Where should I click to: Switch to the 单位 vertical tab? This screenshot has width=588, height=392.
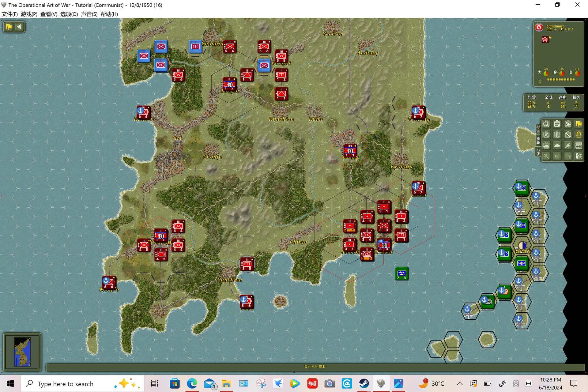(x=538, y=129)
